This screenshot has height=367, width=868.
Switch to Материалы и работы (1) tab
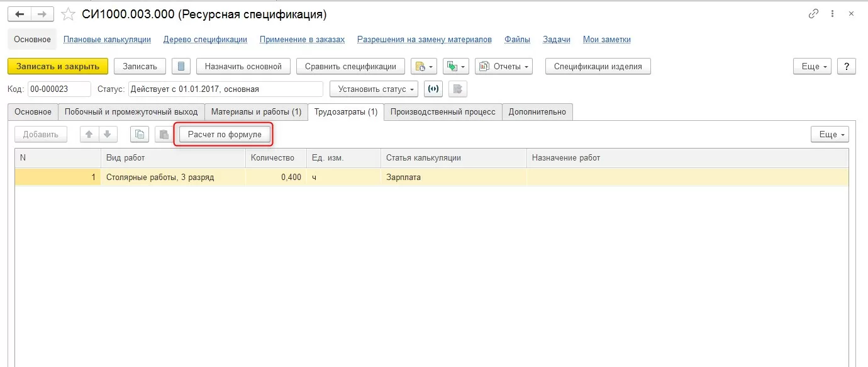tap(256, 112)
